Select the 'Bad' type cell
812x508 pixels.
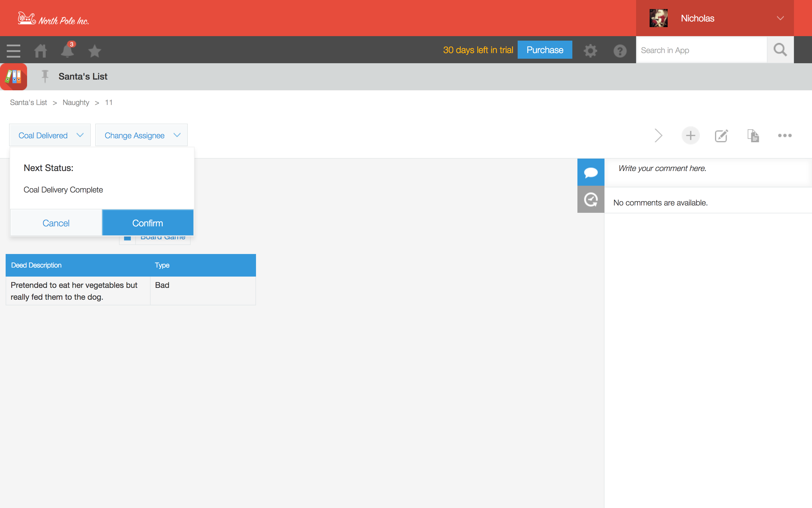tap(203, 291)
